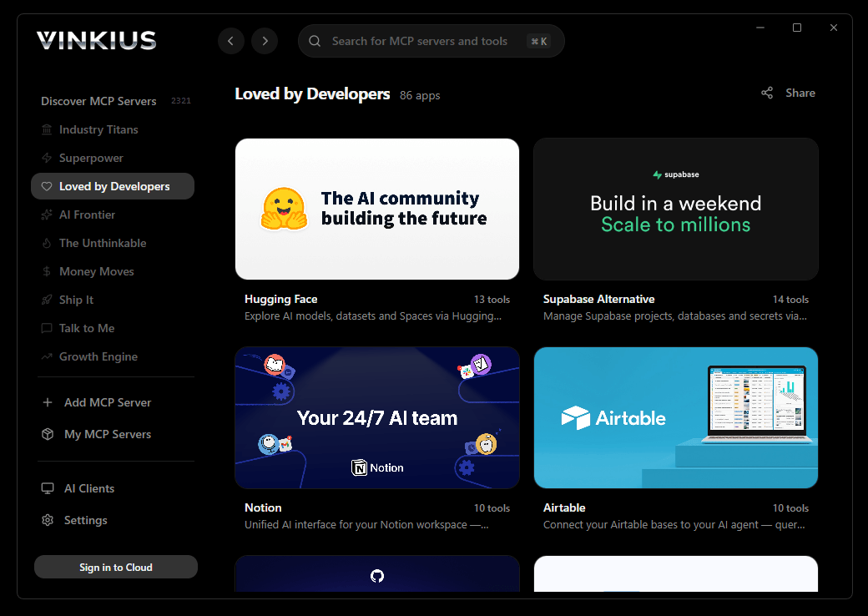Click the search magnifier icon

click(315, 41)
